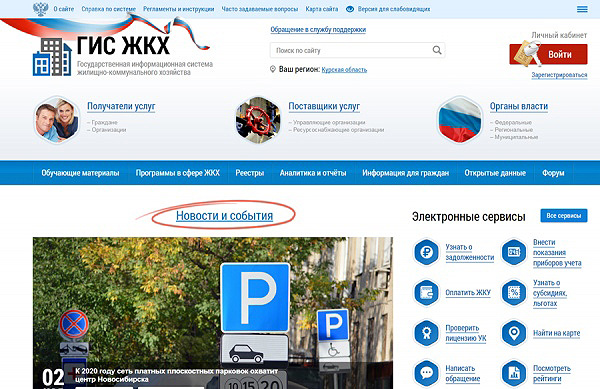Click the badge icon for Проверить лицензию УК

426,333
